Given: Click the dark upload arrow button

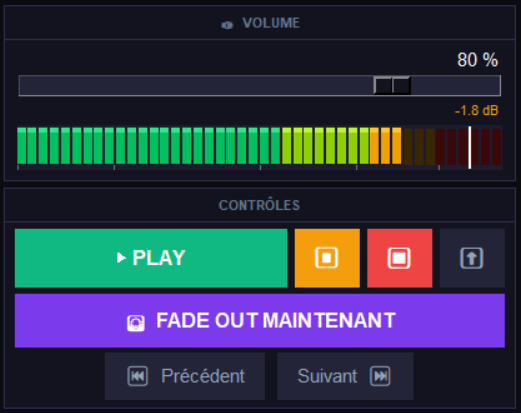Looking at the screenshot, I should pos(472,258).
